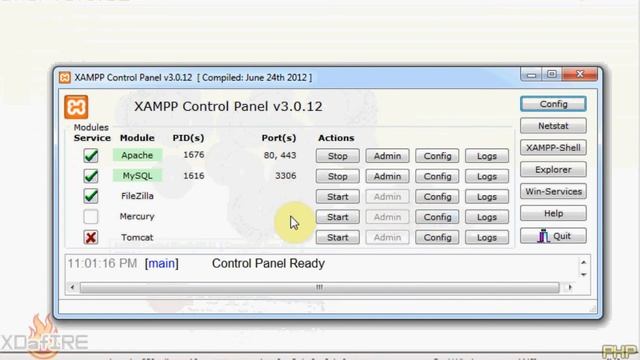Viewport: 640px width, 360px height.
Task: View Apache Logs
Action: 487,156
